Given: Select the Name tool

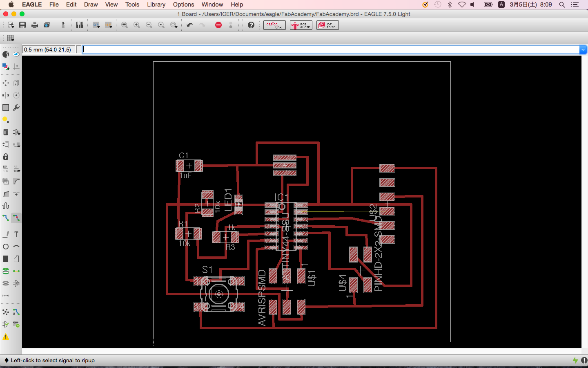Looking at the screenshot, I should point(6,169).
